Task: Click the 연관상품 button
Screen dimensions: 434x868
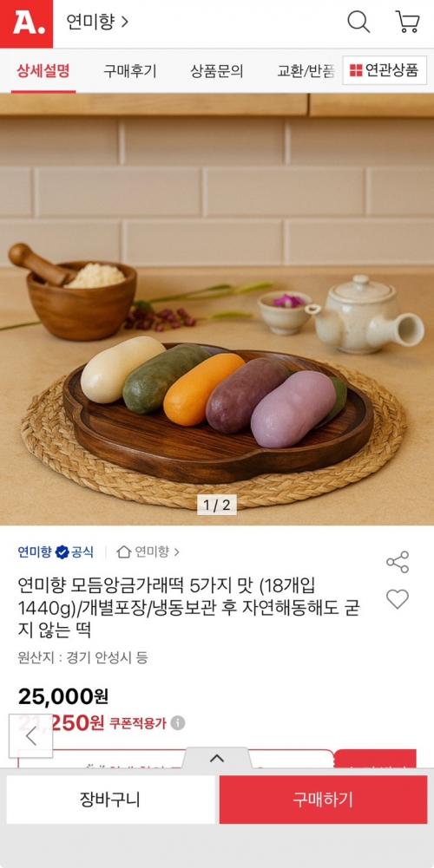Action: click(385, 70)
